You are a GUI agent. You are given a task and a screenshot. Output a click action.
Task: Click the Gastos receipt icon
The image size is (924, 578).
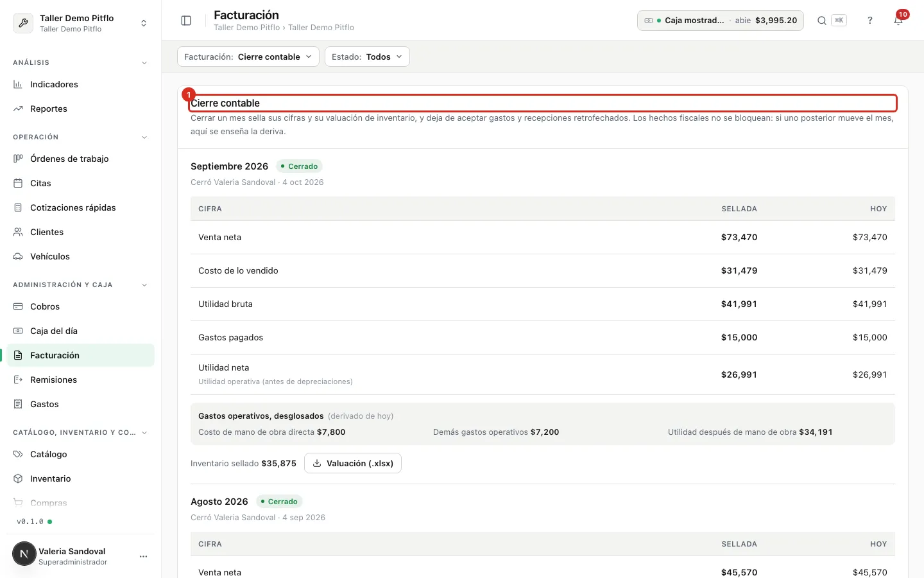point(18,404)
